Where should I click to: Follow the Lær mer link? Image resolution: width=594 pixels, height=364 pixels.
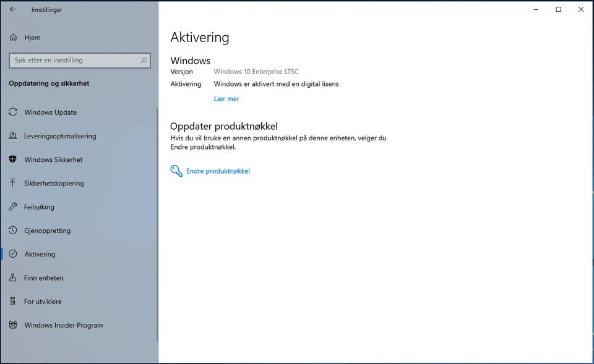(x=226, y=99)
